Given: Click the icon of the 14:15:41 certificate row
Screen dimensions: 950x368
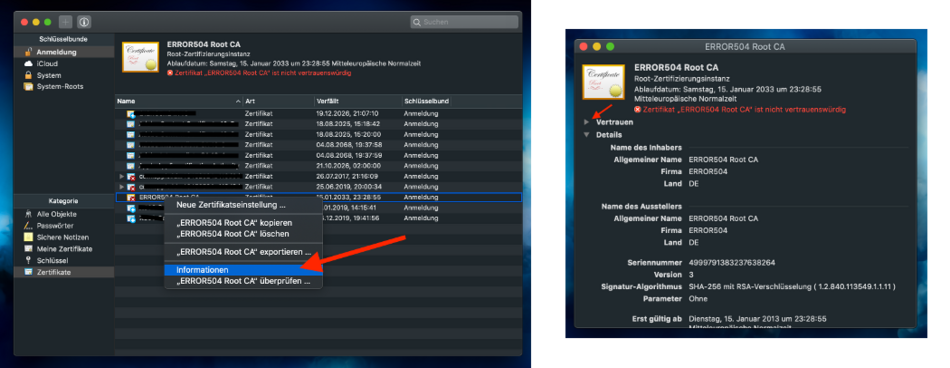Looking at the screenshot, I should (x=130, y=207).
